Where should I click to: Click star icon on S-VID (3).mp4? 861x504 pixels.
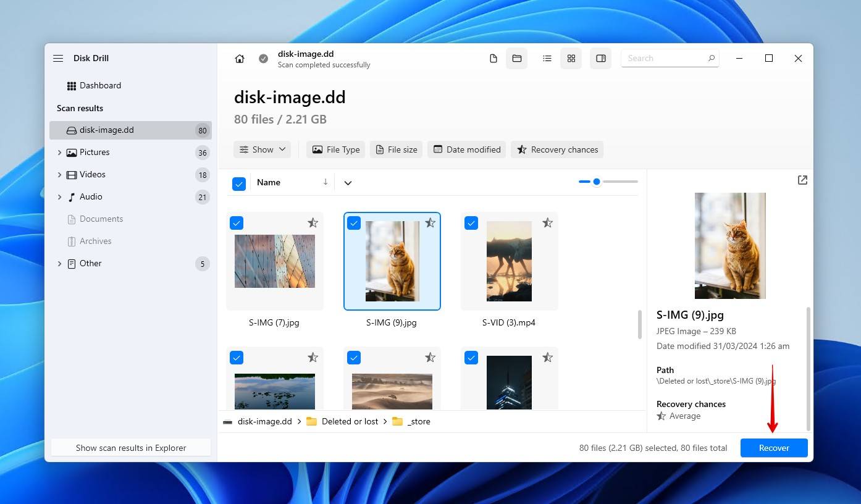pos(548,222)
